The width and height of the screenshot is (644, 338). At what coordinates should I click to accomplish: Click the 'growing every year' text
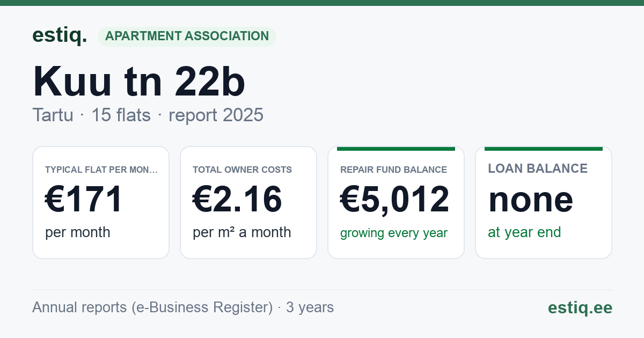(394, 233)
